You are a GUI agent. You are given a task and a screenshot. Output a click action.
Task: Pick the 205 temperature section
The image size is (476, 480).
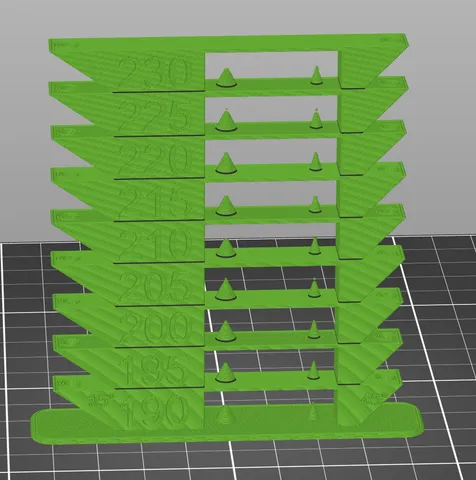[155, 287]
